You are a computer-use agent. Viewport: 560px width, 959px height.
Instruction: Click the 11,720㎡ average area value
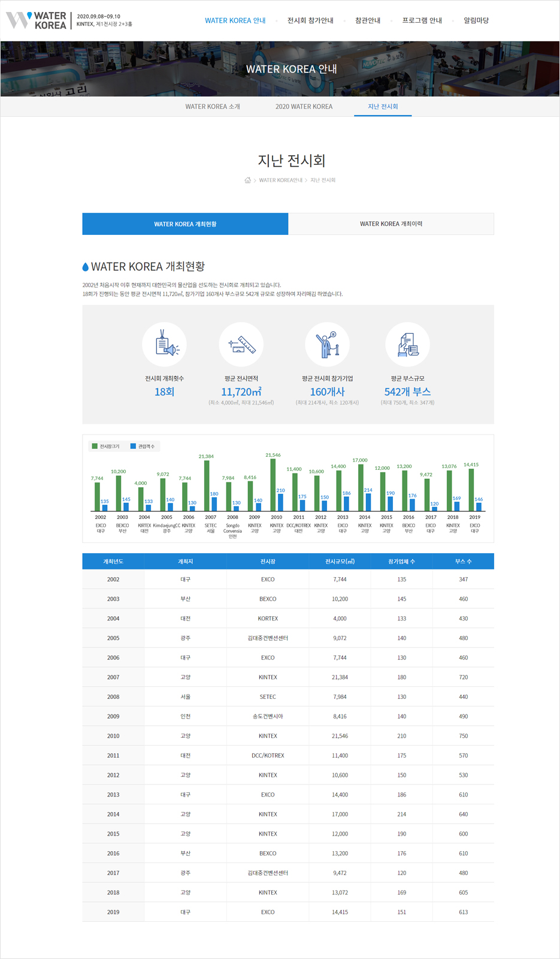[241, 392]
